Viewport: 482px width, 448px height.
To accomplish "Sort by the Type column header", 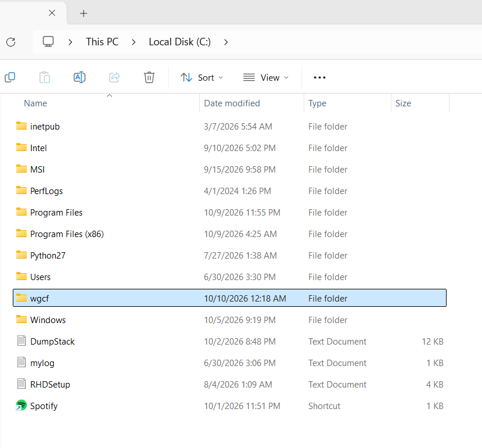I will pyautogui.click(x=317, y=103).
